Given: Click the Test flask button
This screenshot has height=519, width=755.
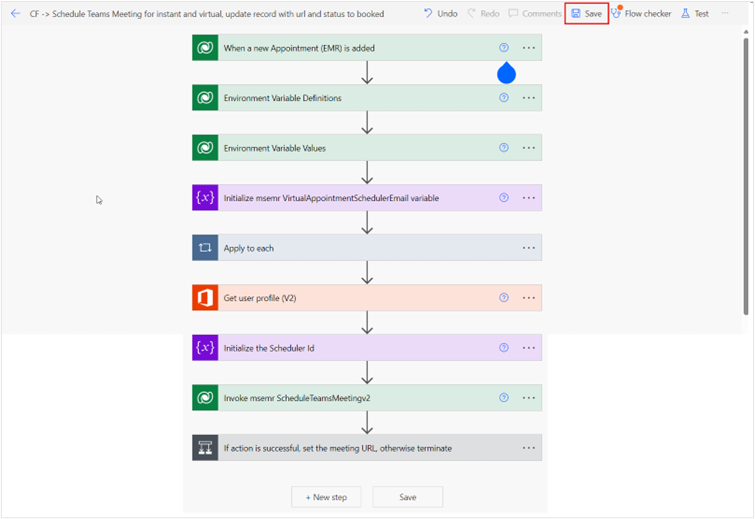Looking at the screenshot, I should click(x=695, y=13).
